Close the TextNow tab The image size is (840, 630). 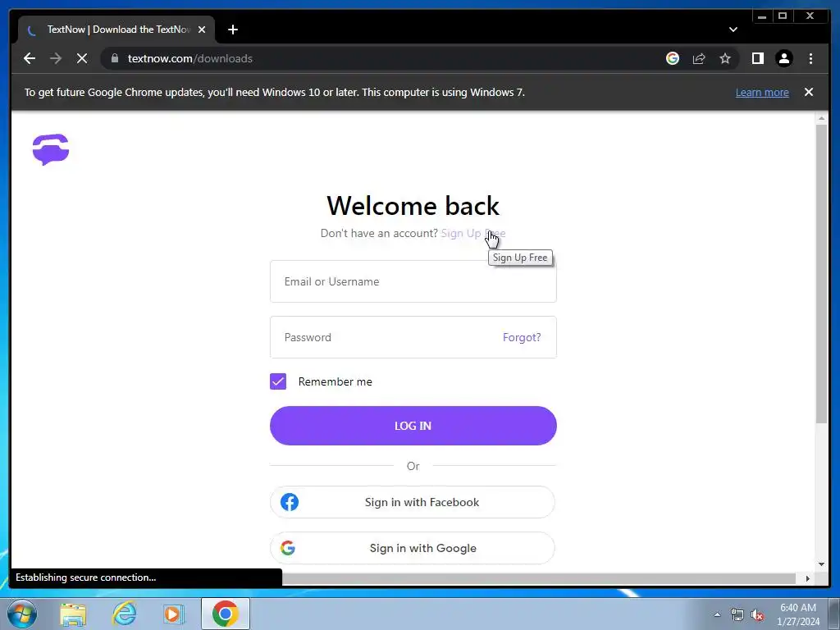[202, 30]
